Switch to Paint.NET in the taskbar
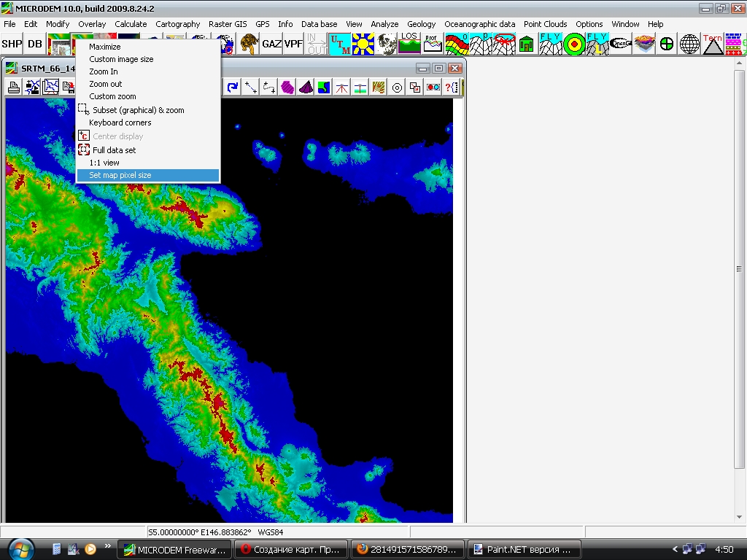Screen dimensions: 747x560 point(524,549)
